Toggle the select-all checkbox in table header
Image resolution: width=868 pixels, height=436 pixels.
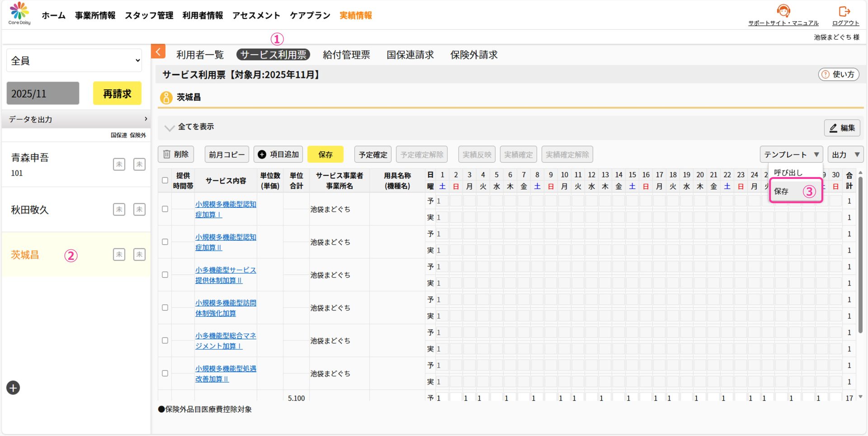click(x=165, y=180)
